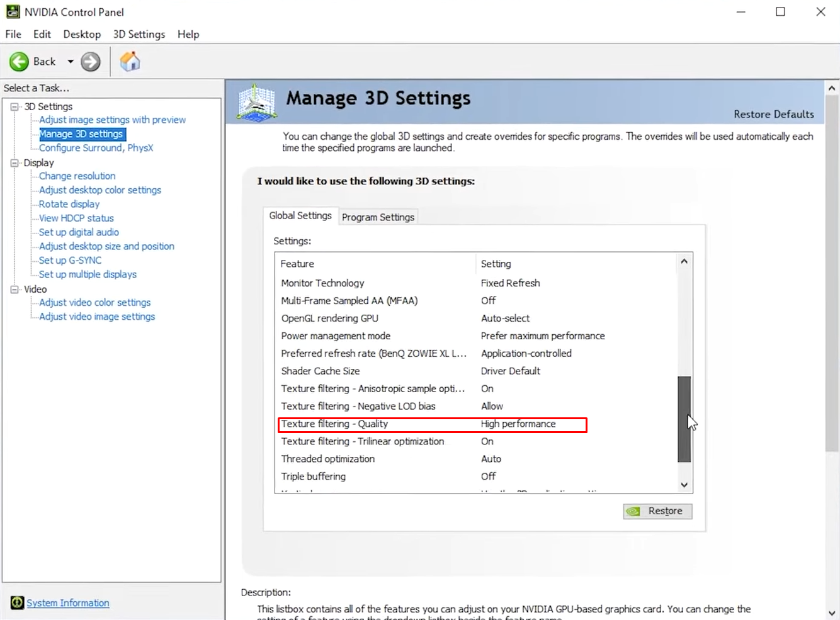Open the Desktop menu

coord(82,34)
